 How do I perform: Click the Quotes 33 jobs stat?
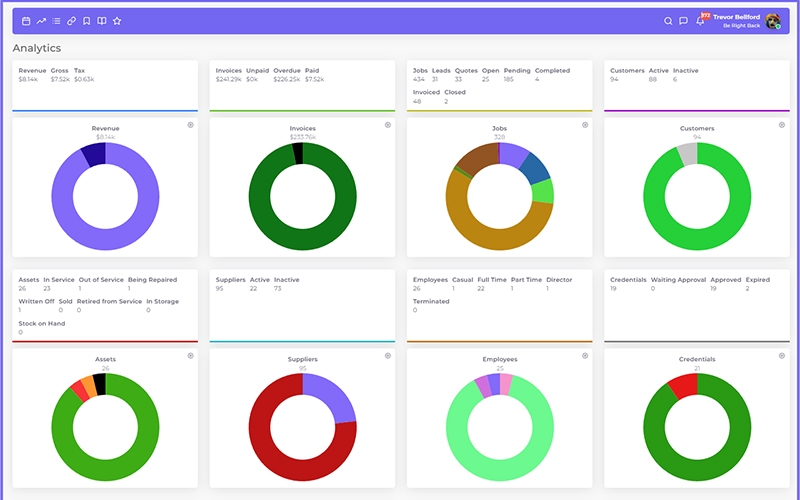(x=466, y=75)
